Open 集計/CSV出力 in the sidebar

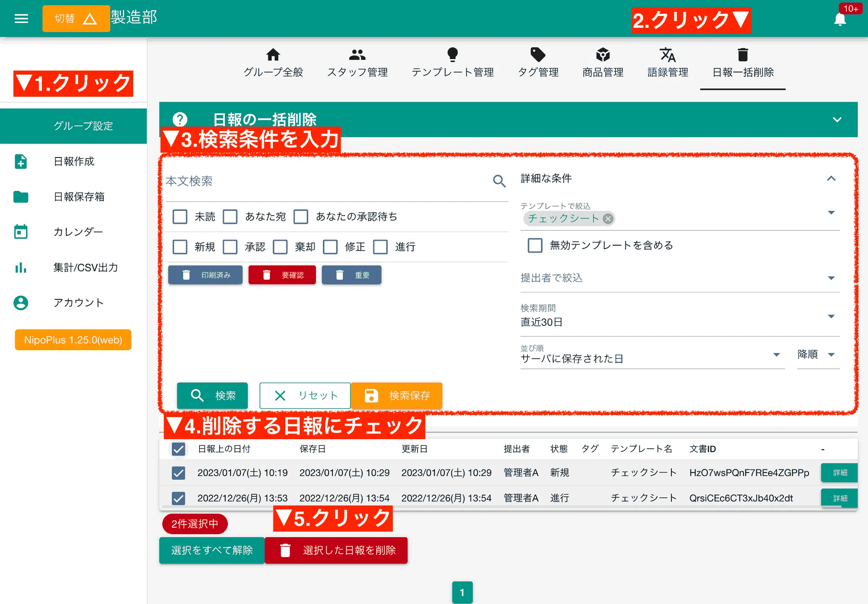pos(85,268)
